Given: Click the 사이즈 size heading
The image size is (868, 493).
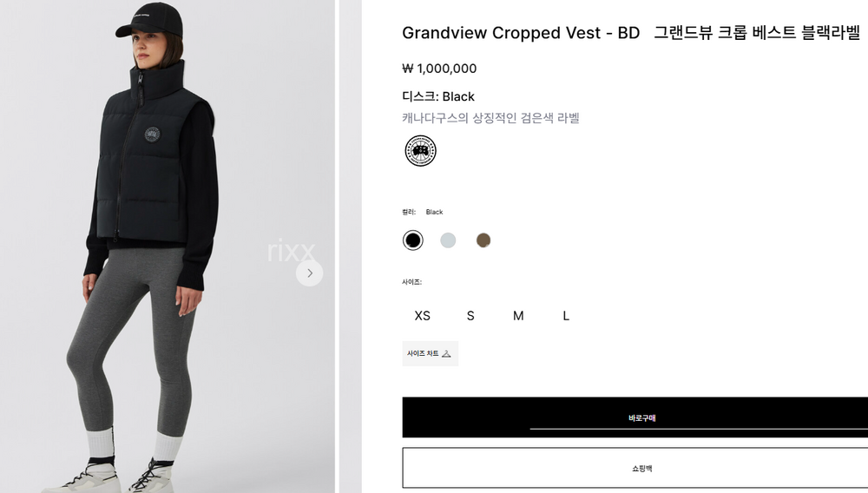Looking at the screenshot, I should click(411, 282).
